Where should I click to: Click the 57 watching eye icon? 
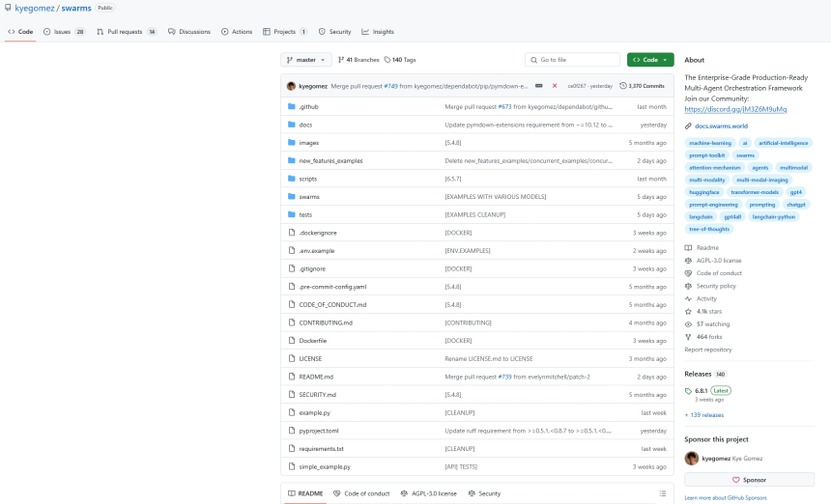tap(688, 324)
